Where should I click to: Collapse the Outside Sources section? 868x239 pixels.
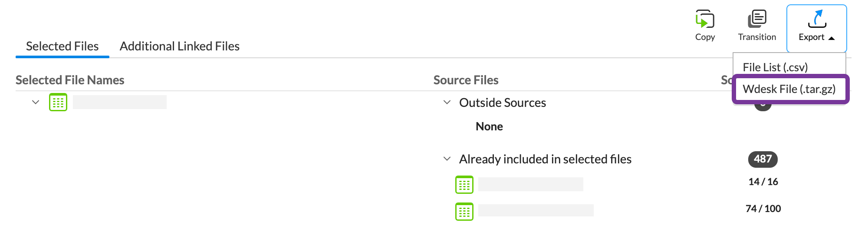tap(447, 103)
